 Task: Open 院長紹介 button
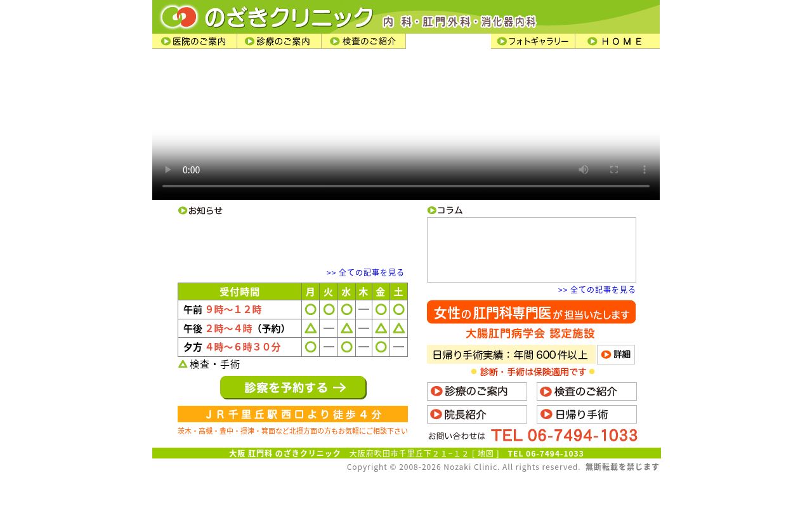tap(477, 415)
